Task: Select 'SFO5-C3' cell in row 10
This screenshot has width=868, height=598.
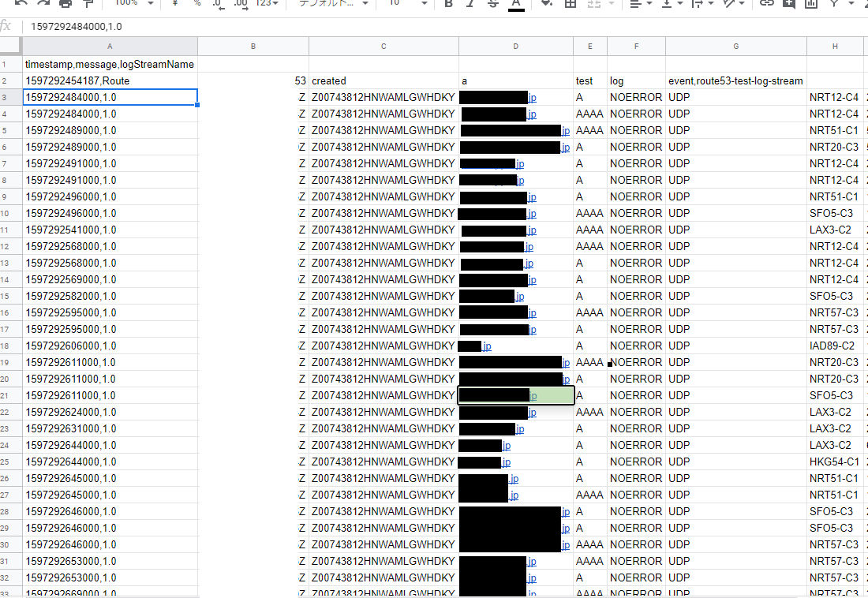Action: [x=835, y=213]
